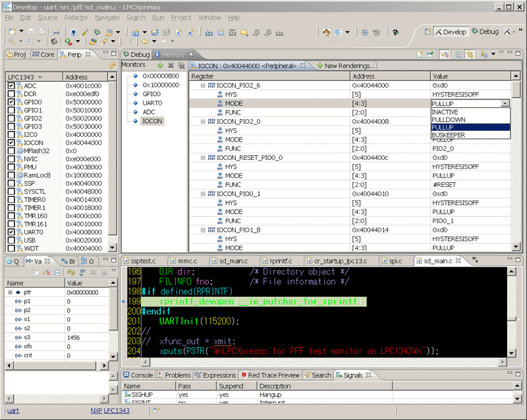This screenshot has height=420, width=527.
Task: Click the New Memory View icon
Action: click(x=420, y=55)
